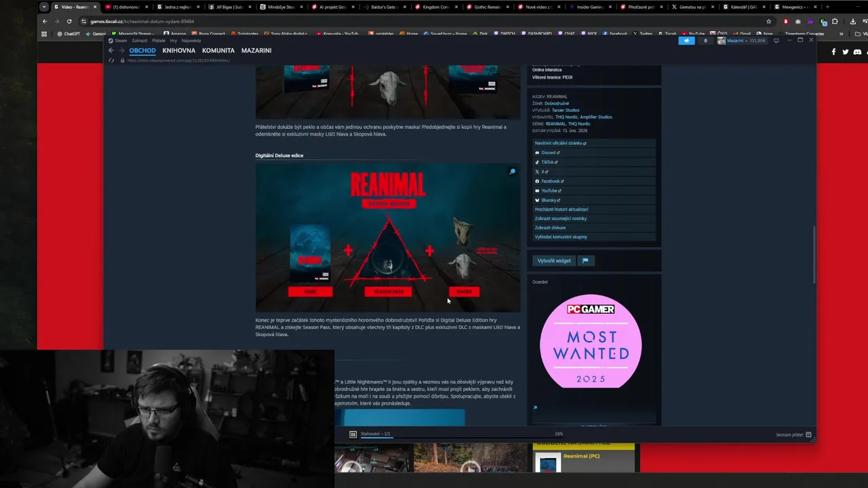Reload the Steam store page
868x488 pixels.
(x=111, y=60)
